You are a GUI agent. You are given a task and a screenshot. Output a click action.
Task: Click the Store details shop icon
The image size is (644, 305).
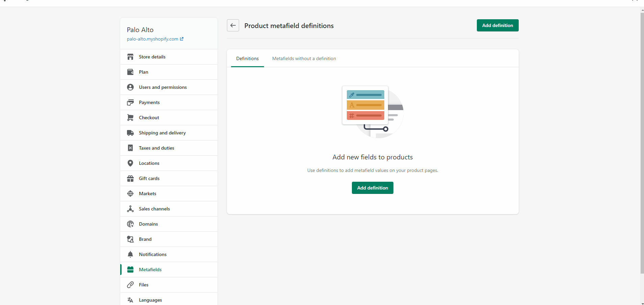coord(130,57)
